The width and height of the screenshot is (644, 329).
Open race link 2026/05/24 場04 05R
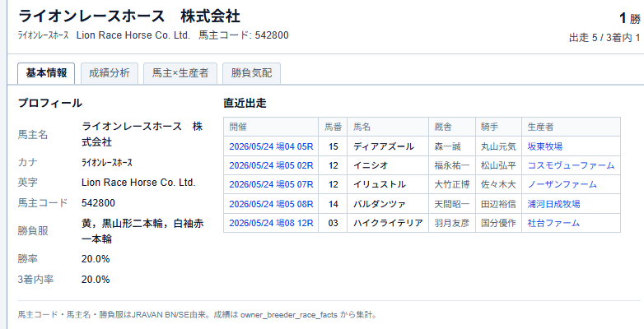point(271,146)
